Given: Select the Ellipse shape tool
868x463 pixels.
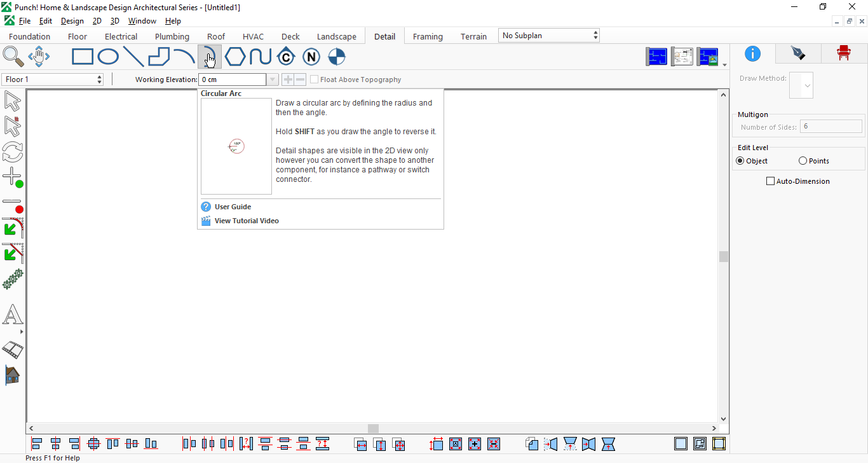Looking at the screenshot, I should (108, 57).
